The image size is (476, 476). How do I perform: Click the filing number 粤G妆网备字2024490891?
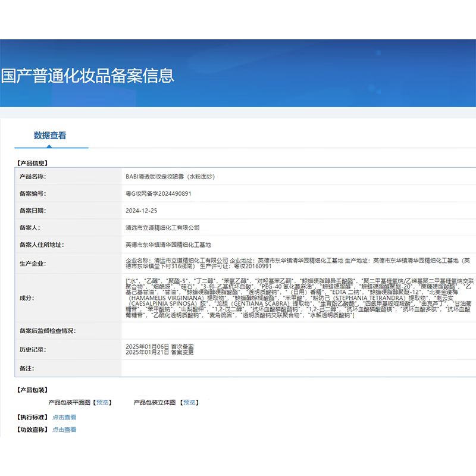click(158, 194)
